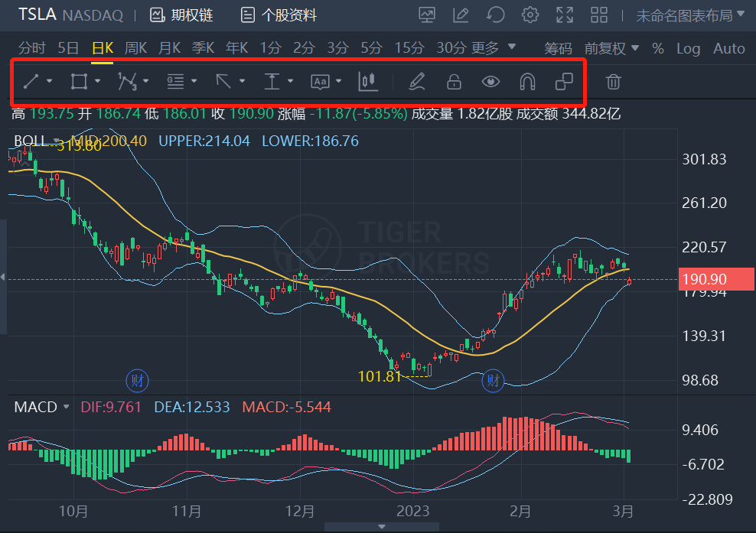Viewport: 756px width, 533px height.
Task: Toggle drawings visibility eye icon
Action: [x=490, y=82]
